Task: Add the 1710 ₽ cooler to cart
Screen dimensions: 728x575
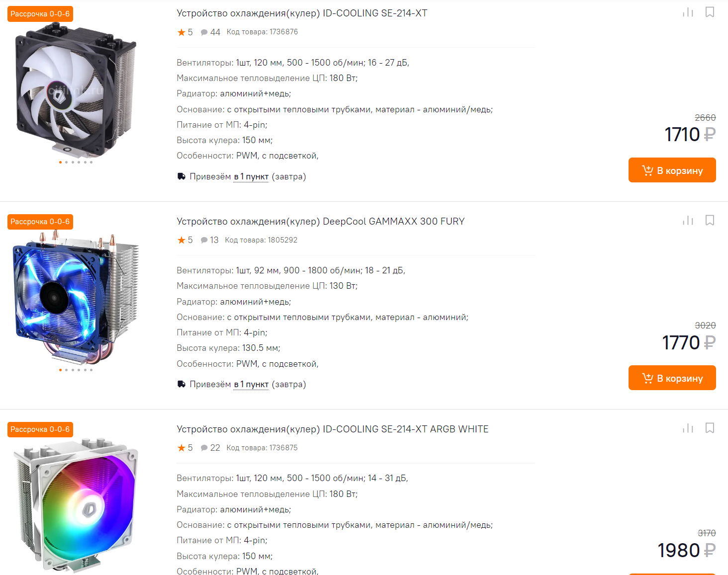Action: [x=672, y=170]
